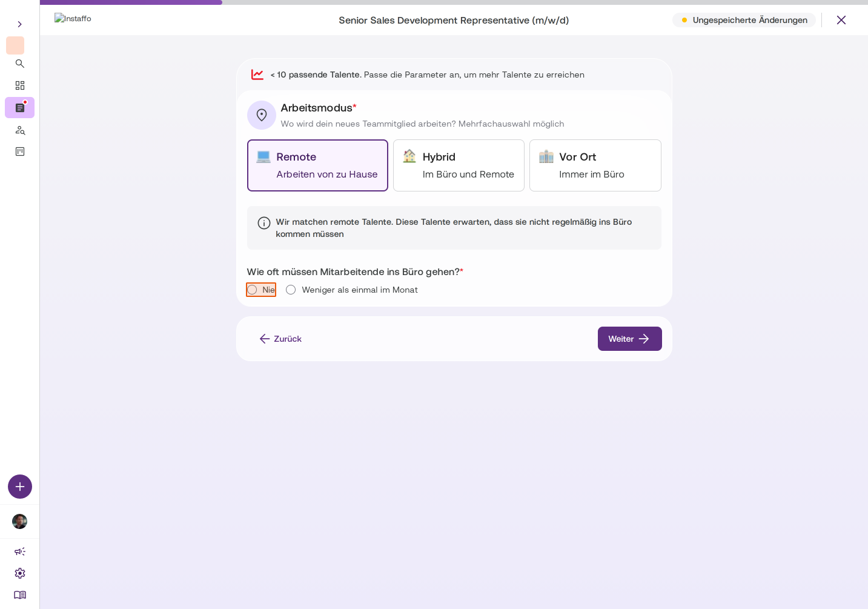Open the book documentation icon

pyautogui.click(x=20, y=595)
